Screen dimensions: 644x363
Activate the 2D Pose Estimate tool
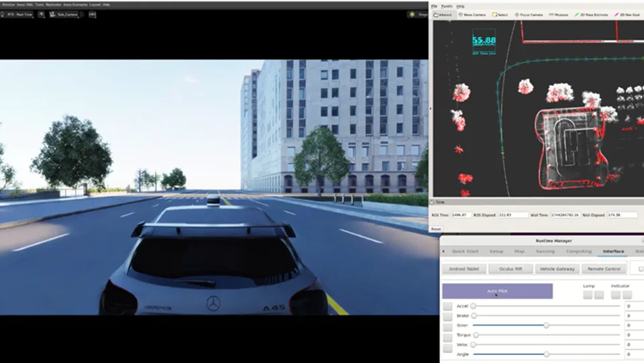coord(591,14)
